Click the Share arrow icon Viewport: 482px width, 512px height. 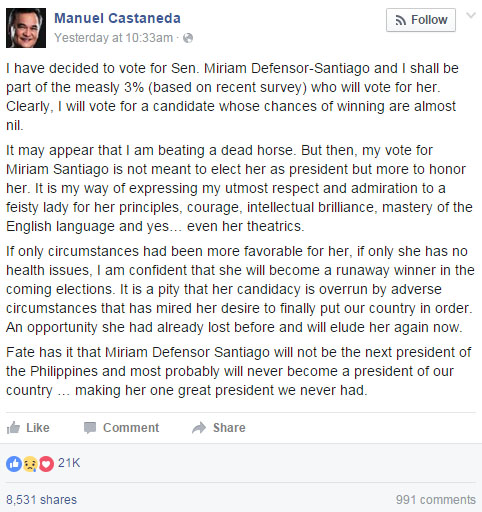pyautogui.click(x=199, y=428)
